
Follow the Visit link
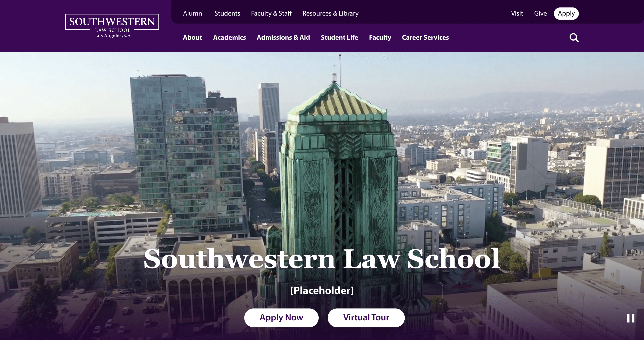517,13
